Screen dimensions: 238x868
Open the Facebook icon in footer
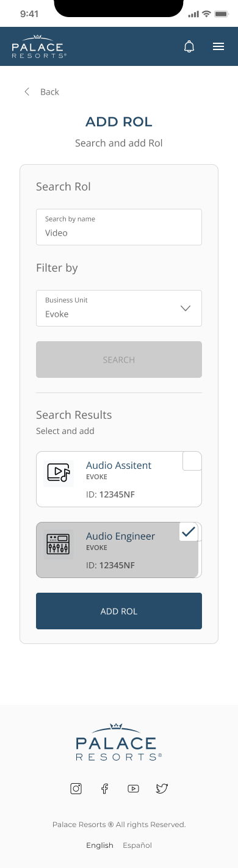[104, 788]
